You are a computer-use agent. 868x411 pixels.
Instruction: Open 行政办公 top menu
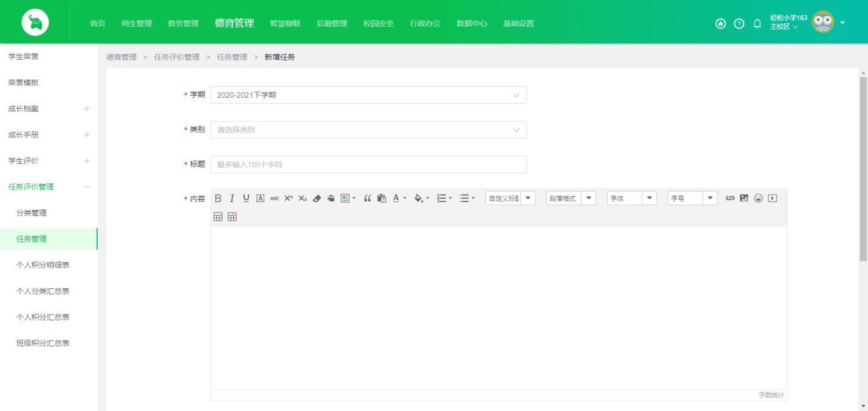coord(425,24)
